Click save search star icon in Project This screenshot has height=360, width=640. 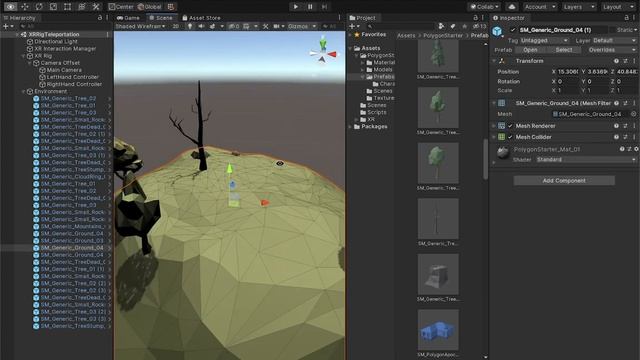coord(464,26)
